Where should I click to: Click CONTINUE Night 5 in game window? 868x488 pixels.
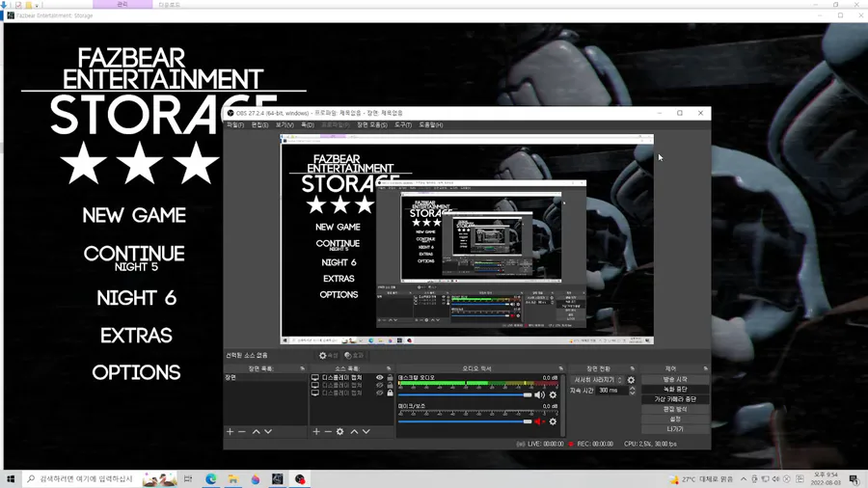coord(134,258)
